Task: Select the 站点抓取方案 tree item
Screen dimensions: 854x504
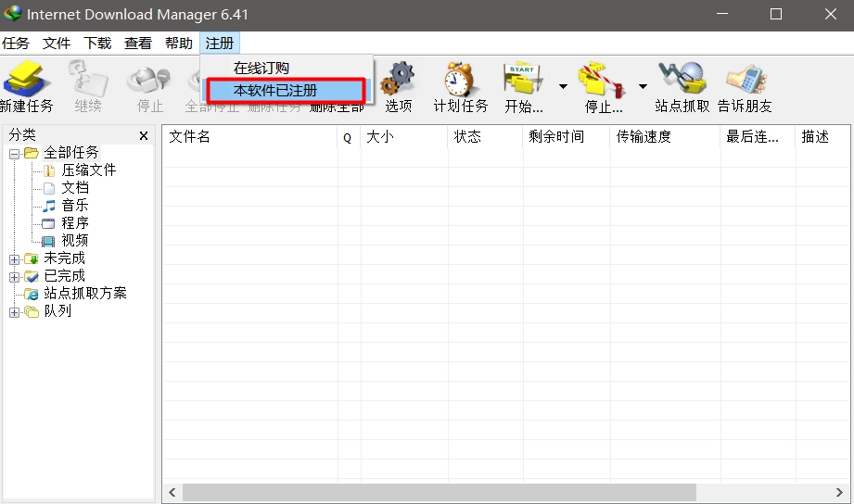Action: click(x=85, y=293)
